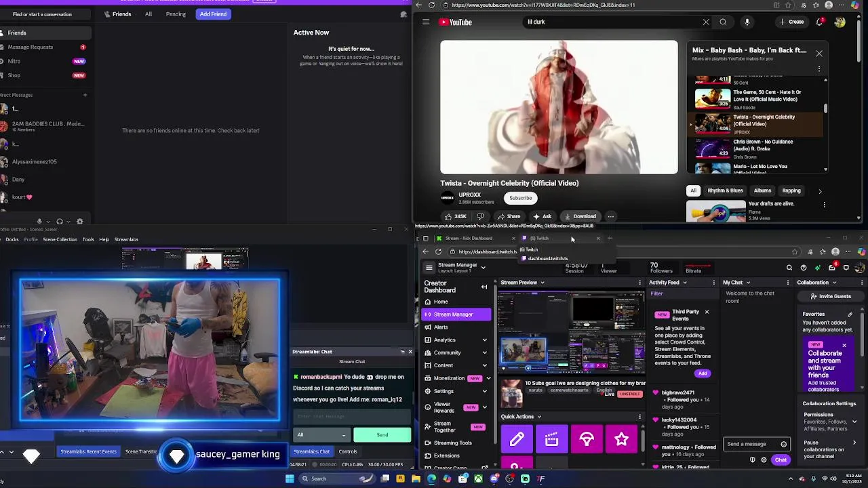
Task: Start YouTube voice search with microphone
Action: click(x=747, y=22)
